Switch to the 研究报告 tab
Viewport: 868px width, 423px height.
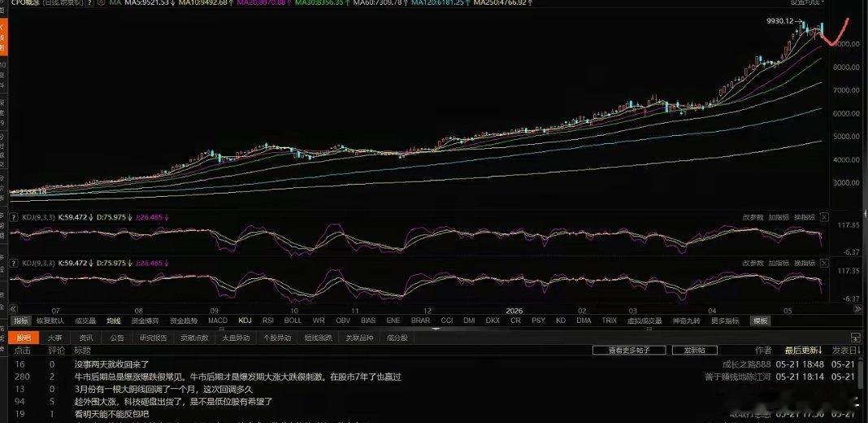click(154, 337)
